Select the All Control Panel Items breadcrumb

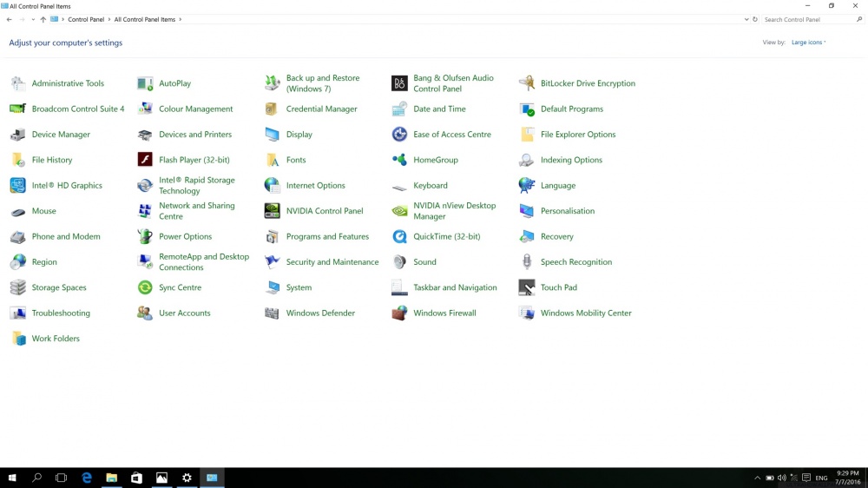coord(145,19)
